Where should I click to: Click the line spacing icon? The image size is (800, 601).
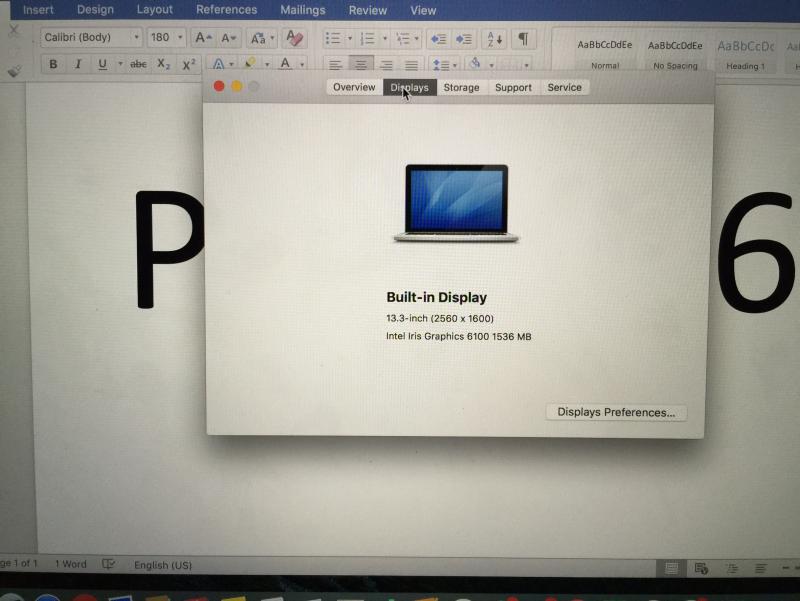(x=441, y=65)
